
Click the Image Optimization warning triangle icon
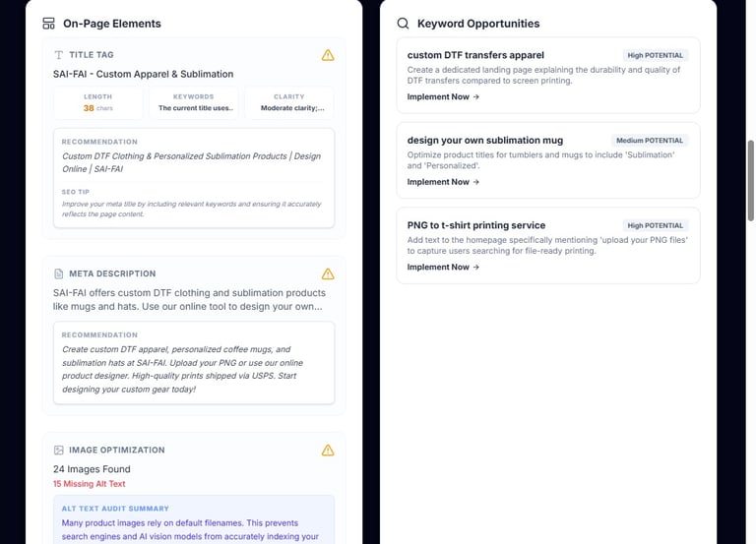point(328,451)
